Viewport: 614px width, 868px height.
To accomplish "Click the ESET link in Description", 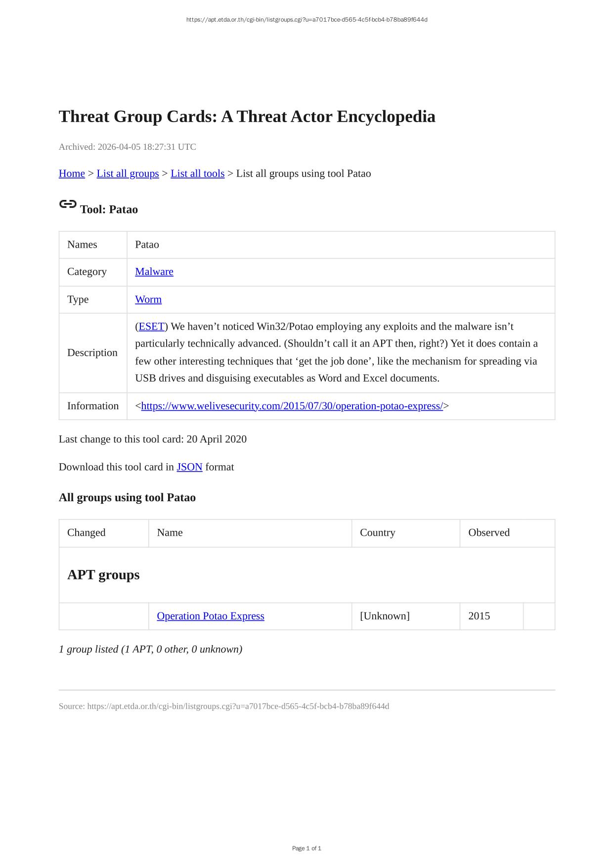I will 151,327.
